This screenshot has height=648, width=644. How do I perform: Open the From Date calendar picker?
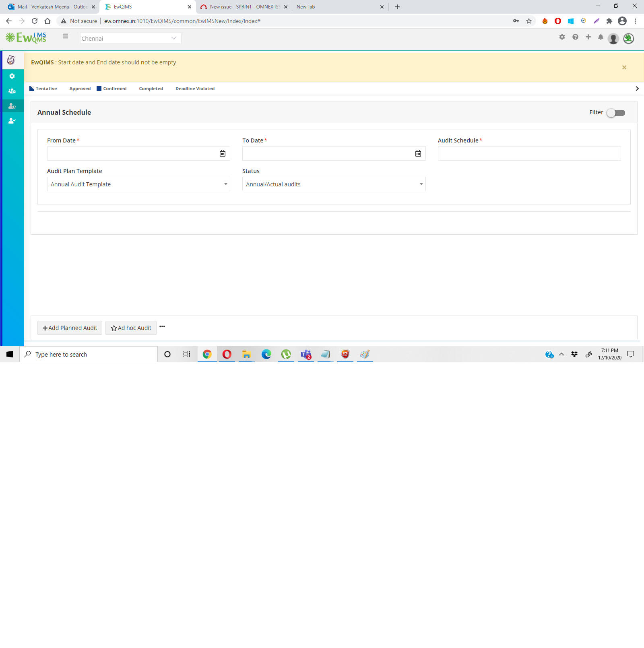(x=223, y=153)
